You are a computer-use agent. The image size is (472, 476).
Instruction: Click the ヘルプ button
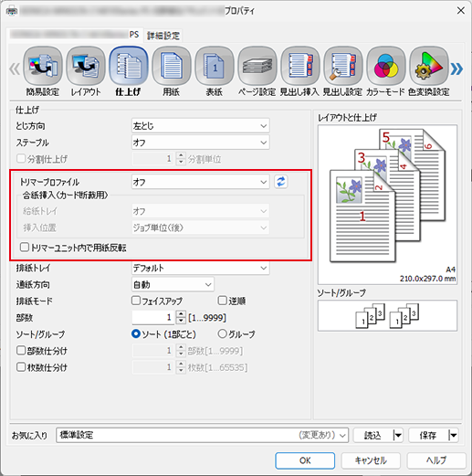pyautogui.click(x=436, y=460)
